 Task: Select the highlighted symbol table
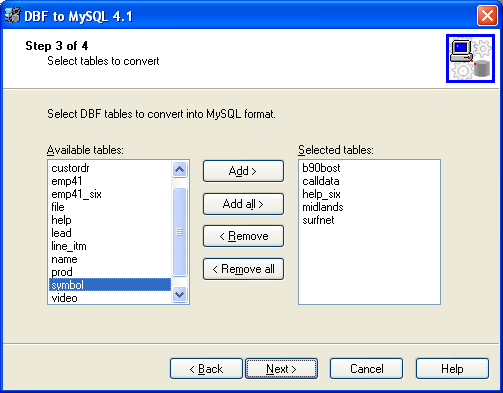click(x=110, y=285)
